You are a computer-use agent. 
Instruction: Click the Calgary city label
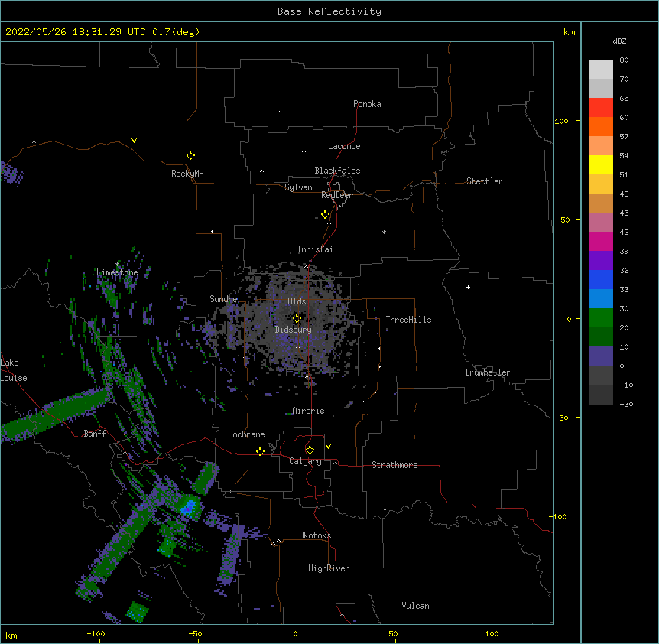pyautogui.click(x=305, y=461)
